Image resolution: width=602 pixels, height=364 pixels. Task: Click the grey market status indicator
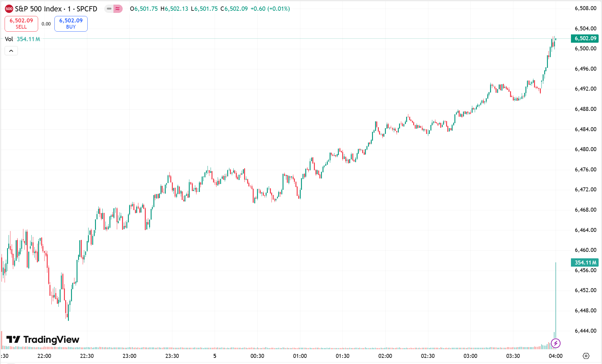pyautogui.click(x=109, y=9)
